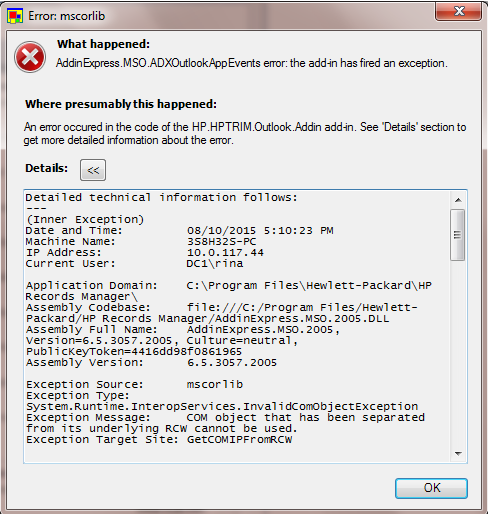The height and width of the screenshot is (514, 488).
Task: Click the Assembly Version 6.5.3057.2005 line
Action: (x=151, y=362)
